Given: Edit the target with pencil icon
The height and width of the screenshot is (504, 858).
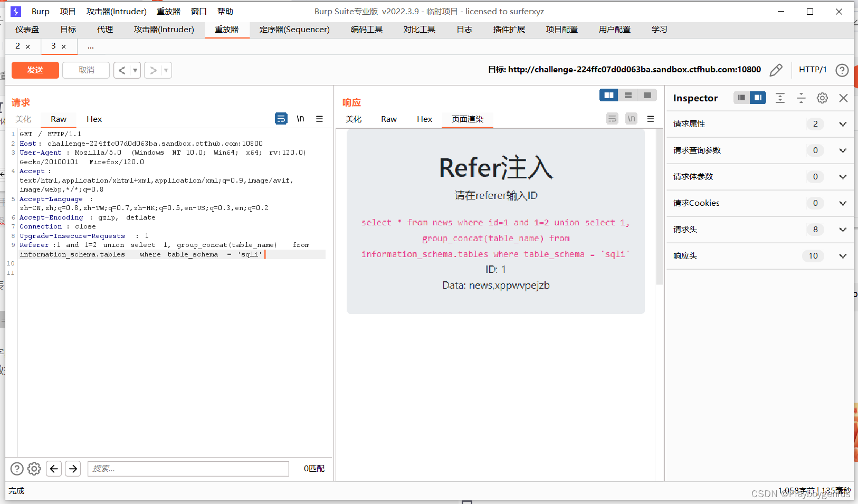Looking at the screenshot, I should (776, 70).
